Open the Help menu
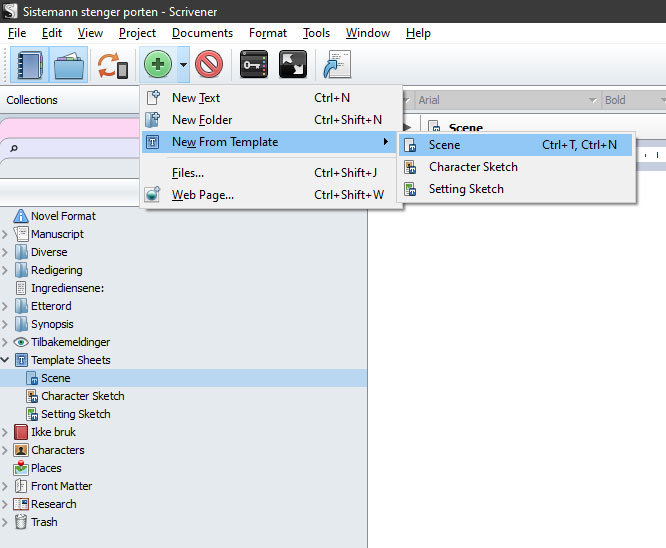 [418, 33]
